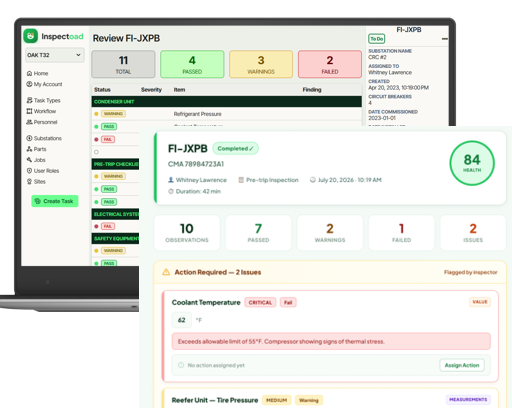The height and width of the screenshot is (408, 512).
Task: Click the Home house icon
Action: coord(29,73)
